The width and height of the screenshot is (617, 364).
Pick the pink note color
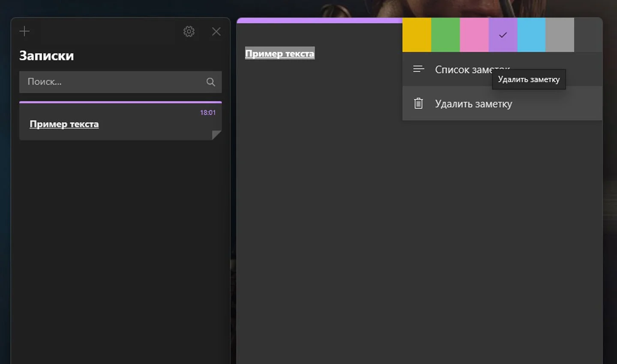point(474,35)
